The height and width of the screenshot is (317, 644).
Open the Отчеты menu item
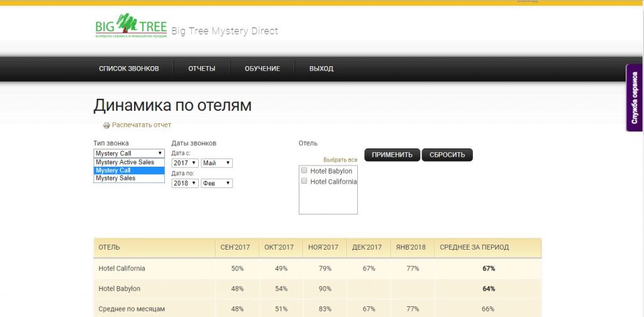pyautogui.click(x=202, y=69)
